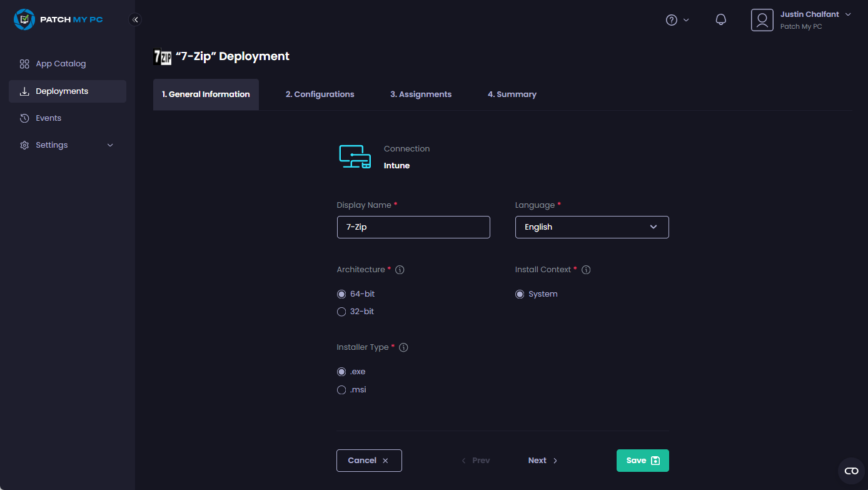Click the Install Context info icon
The height and width of the screenshot is (490, 868).
click(x=586, y=270)
